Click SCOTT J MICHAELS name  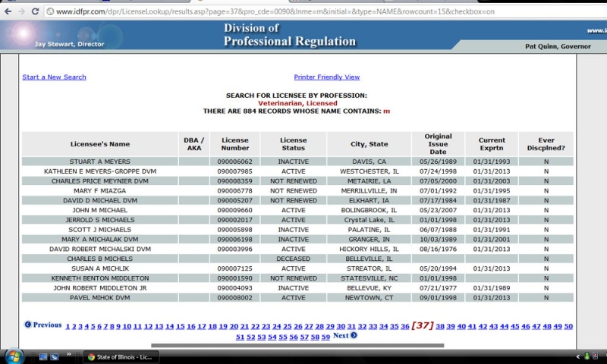[100, 229]
